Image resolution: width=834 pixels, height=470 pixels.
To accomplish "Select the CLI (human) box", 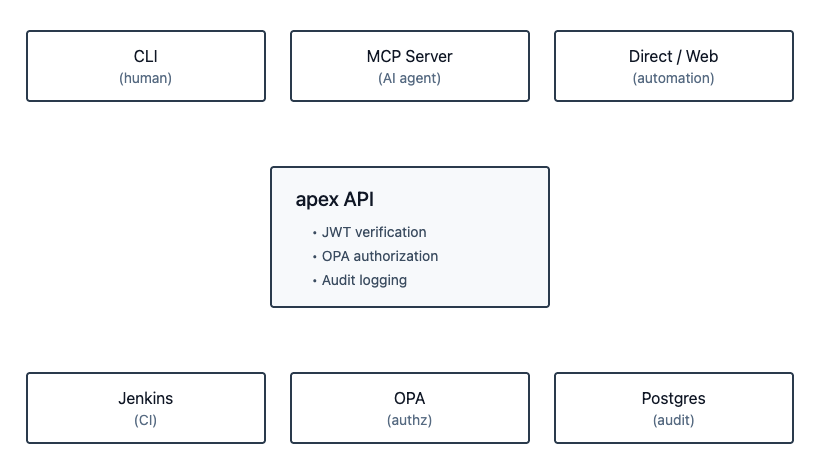I will 146,66.
